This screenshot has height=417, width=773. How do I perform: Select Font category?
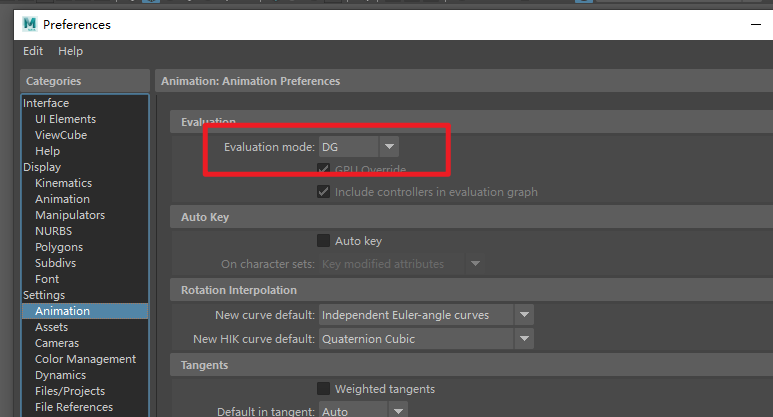pyautogui.click(x=47, y=279)
